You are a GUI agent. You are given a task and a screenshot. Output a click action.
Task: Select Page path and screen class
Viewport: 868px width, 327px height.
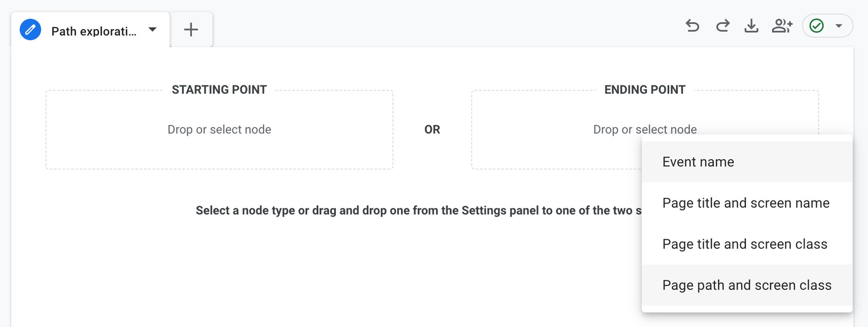pos(747,285)
